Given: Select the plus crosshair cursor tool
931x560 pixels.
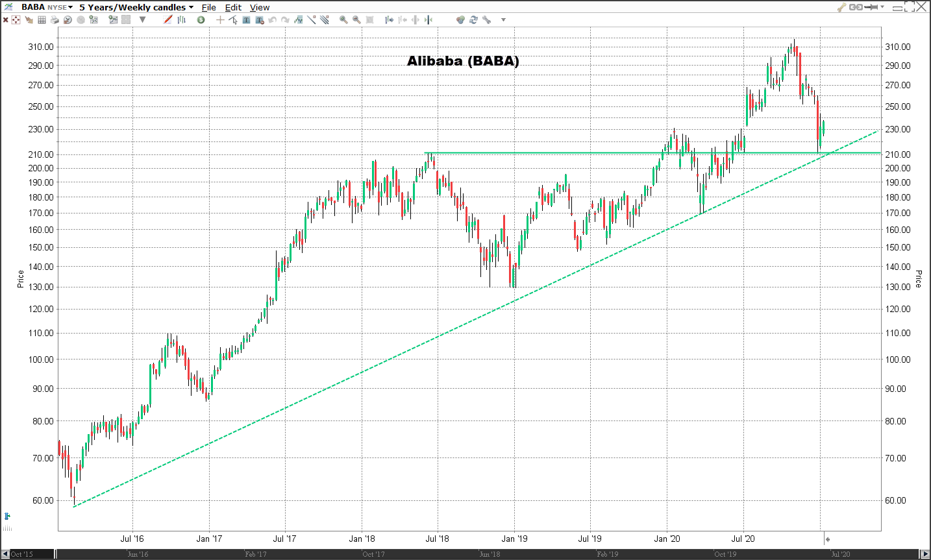Looking at the screenshot, I should pos(220,20).
